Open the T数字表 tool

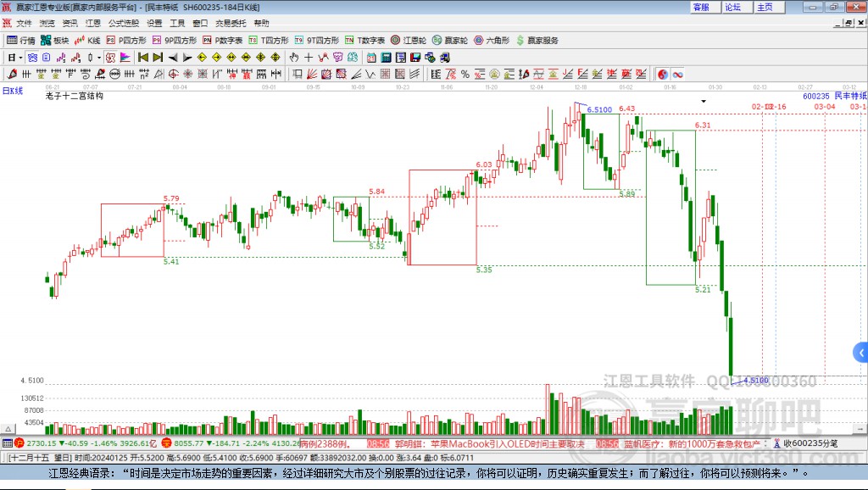[x=364, y=41]
